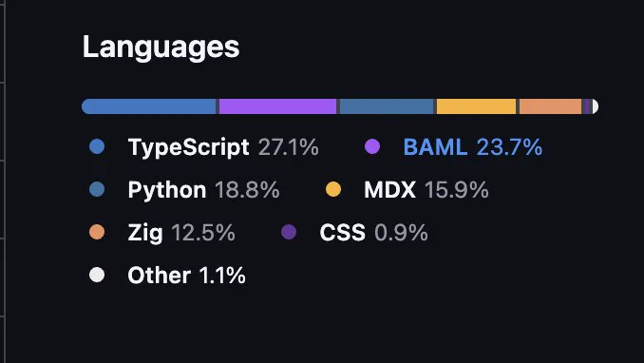This screenshot has width=644, height=363.
Task: Open the CSS language link
Action: pos(354,232)
